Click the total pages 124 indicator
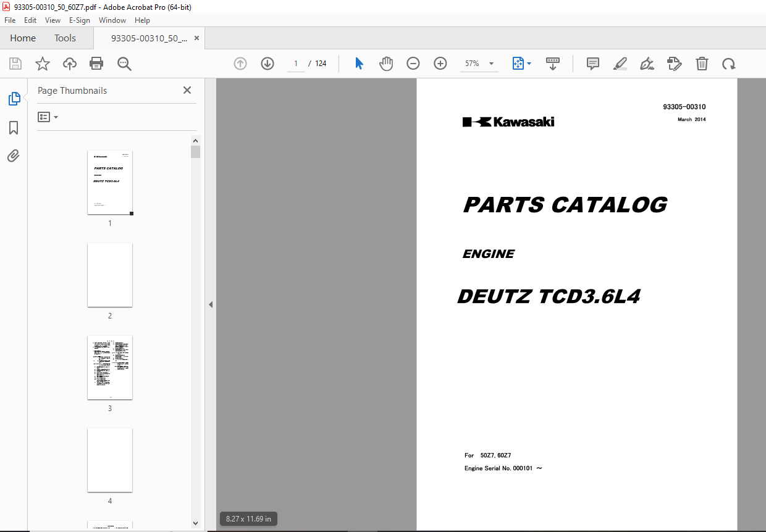 321,64
